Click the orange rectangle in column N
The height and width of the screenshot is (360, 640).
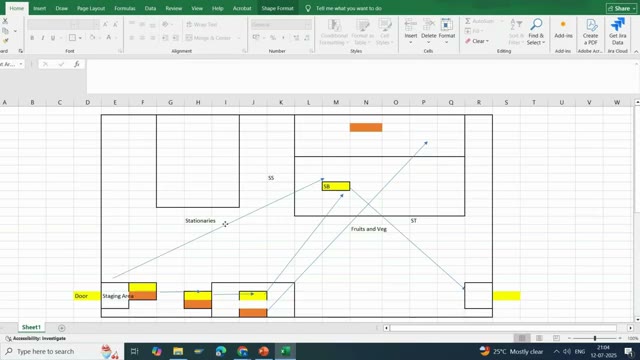point(366,127)
